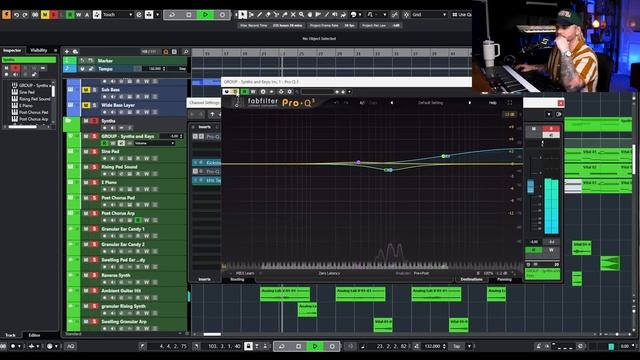Click MIDI Learn in the Pro-Q 3 bottom bar
Viewport: 640px width, 360px height.
click(245, 273)
